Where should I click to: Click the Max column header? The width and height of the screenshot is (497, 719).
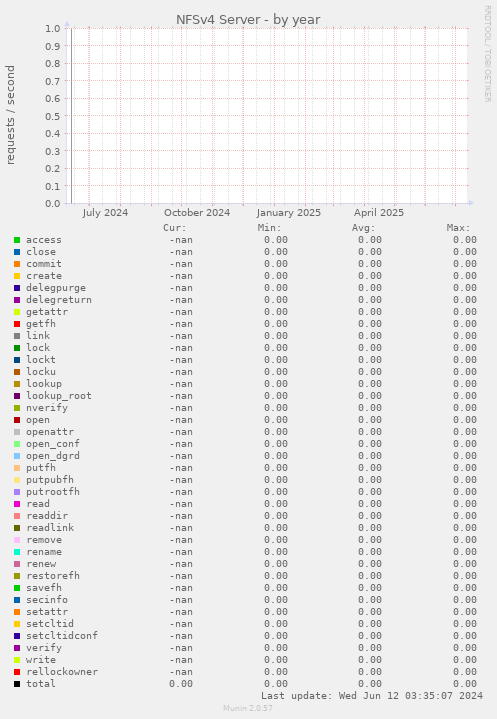[458, 228]
